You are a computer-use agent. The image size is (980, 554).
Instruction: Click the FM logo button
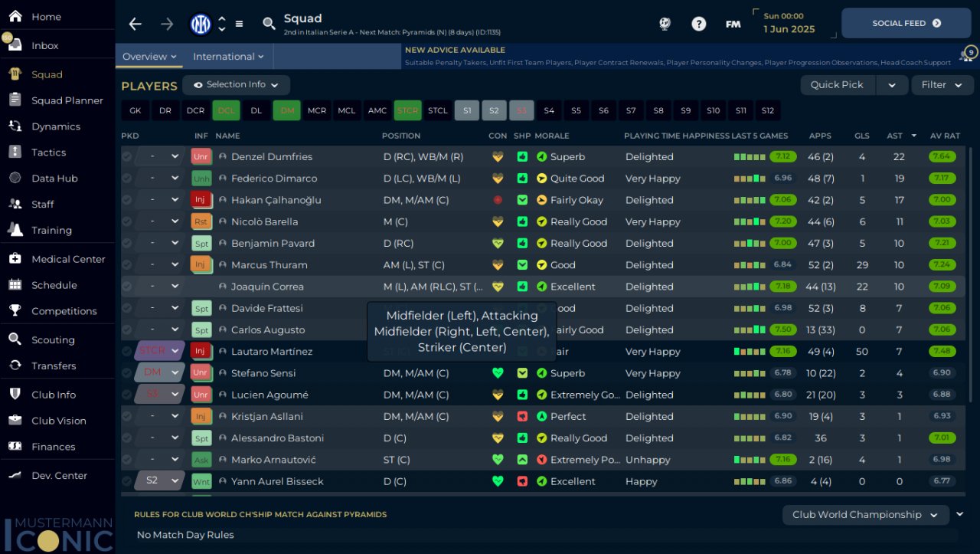733,24
